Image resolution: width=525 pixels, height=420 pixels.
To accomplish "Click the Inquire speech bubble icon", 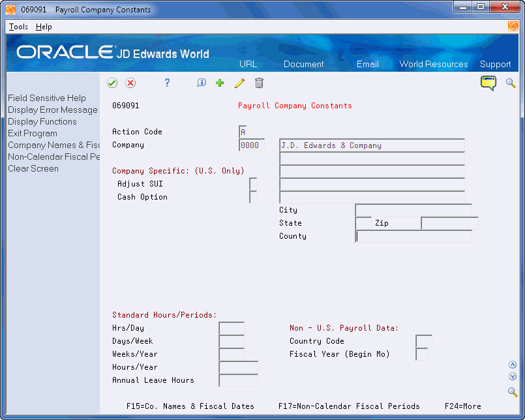I will (x=202, y=83).
